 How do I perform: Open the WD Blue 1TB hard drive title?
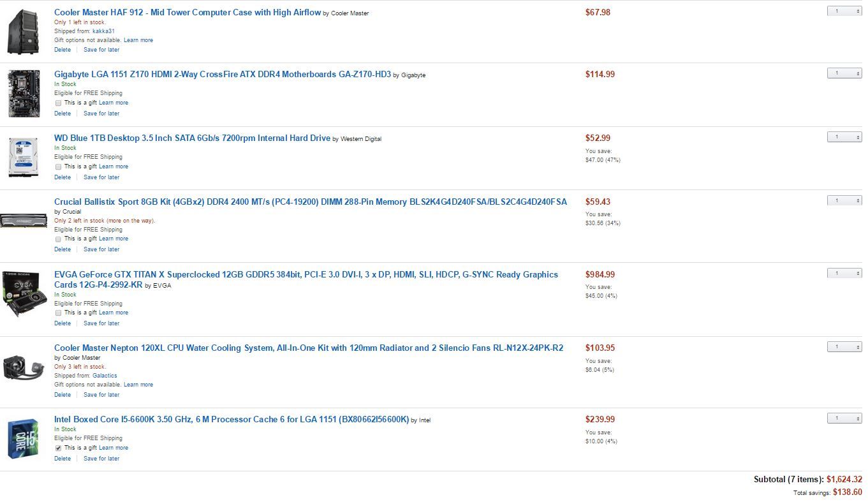[192, 138]
